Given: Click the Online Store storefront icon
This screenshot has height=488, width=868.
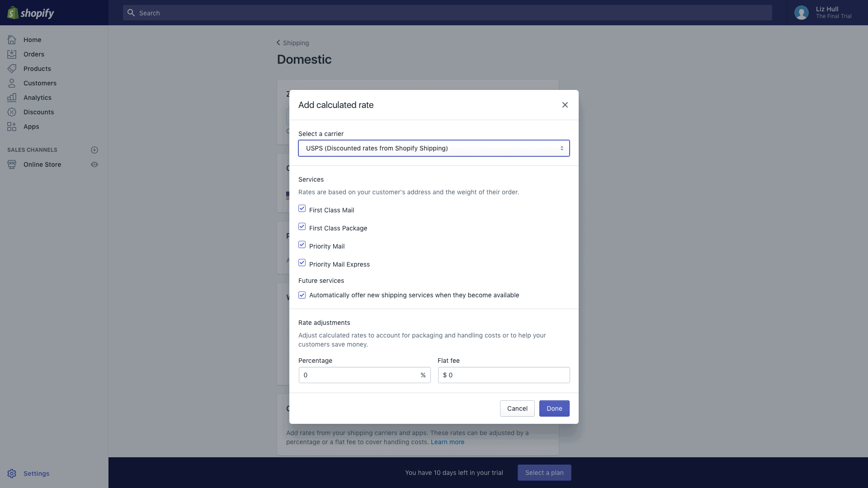Looking at the screenshot, I should (x=12, y=164).
